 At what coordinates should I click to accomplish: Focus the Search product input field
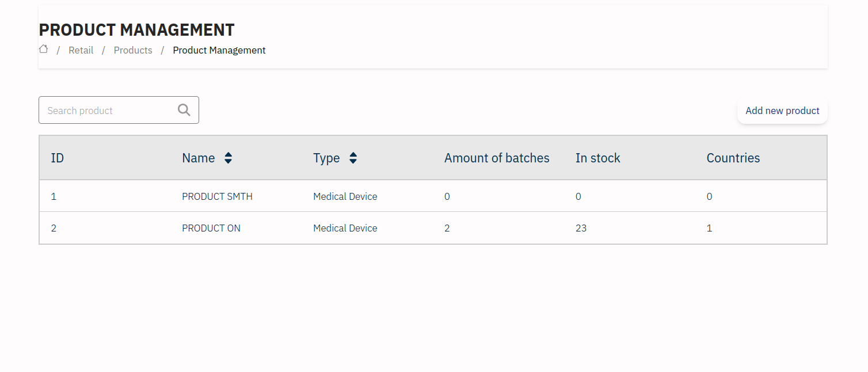pos(109,111)
